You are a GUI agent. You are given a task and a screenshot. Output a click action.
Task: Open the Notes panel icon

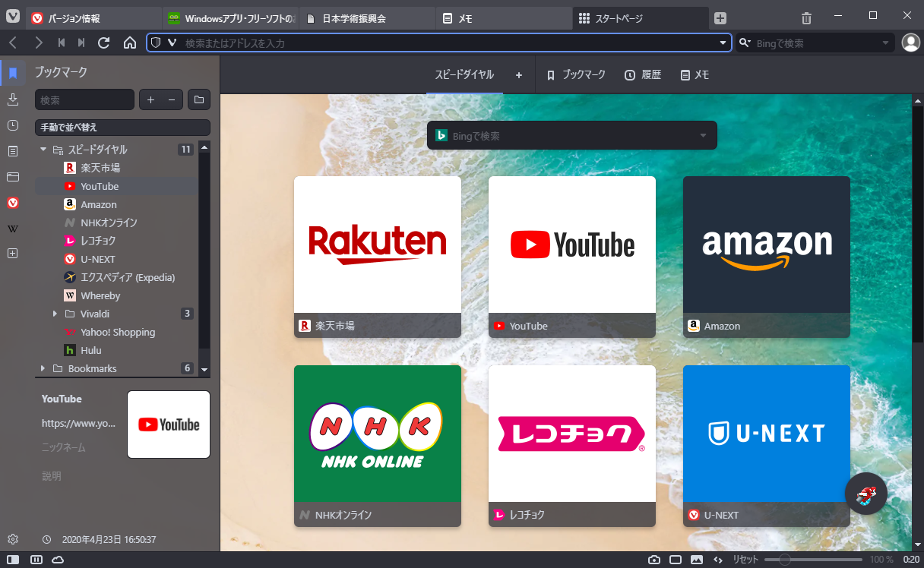12,150
